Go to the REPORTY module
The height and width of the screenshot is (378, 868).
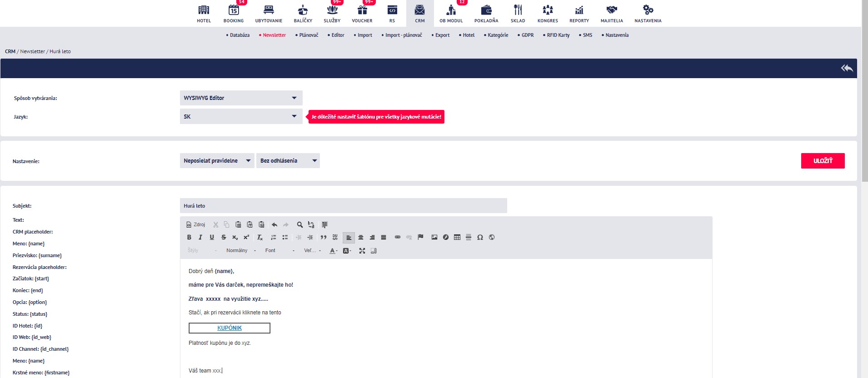click(579, 14)
